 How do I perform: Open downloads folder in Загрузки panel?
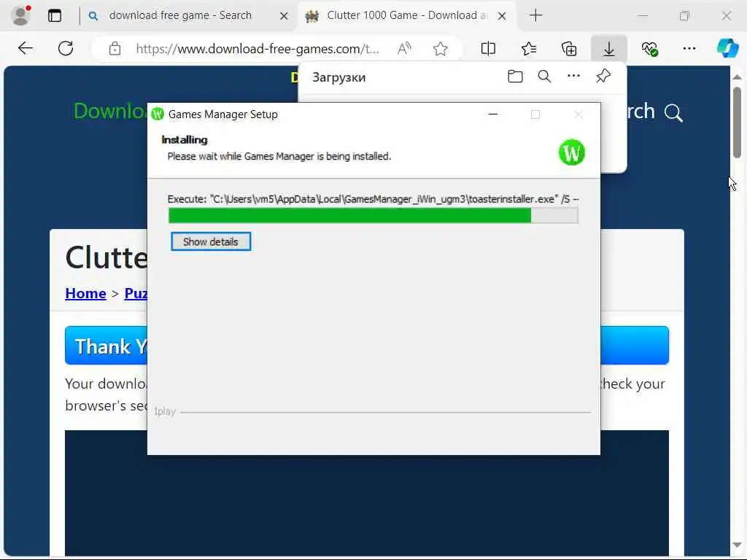pos(515,76)
